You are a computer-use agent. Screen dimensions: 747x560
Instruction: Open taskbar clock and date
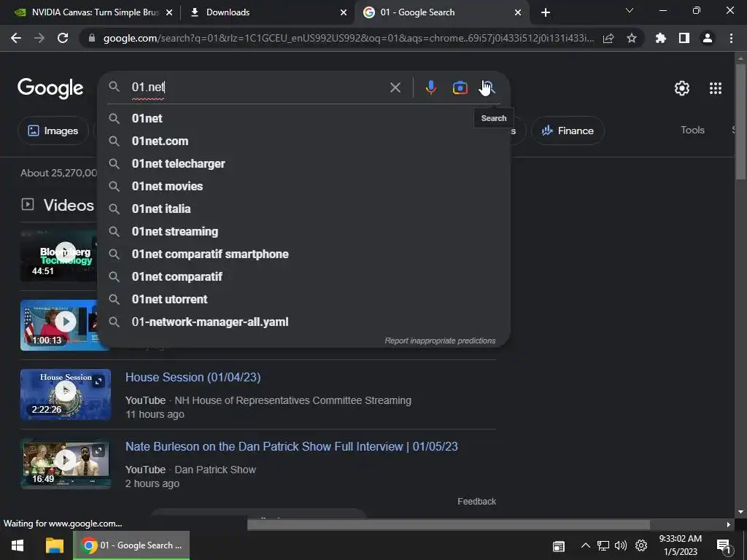681,545
